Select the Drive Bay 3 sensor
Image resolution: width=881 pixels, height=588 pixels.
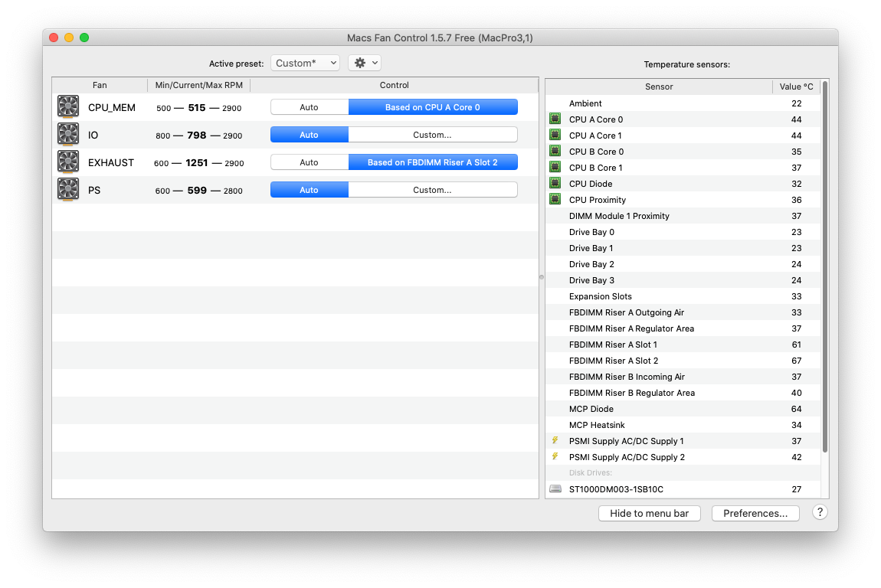(683, 280)
